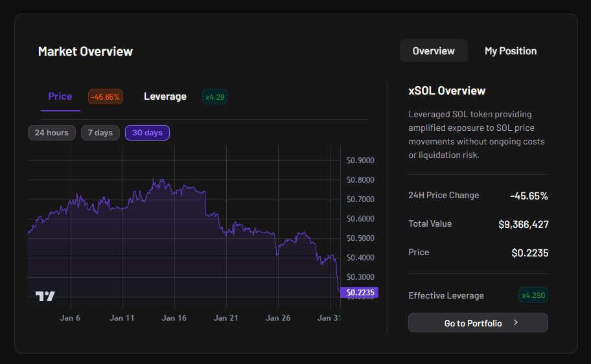Click the $0.4000 price axis label
Viewport: 591px width, 364px height.
click(360, 258)
